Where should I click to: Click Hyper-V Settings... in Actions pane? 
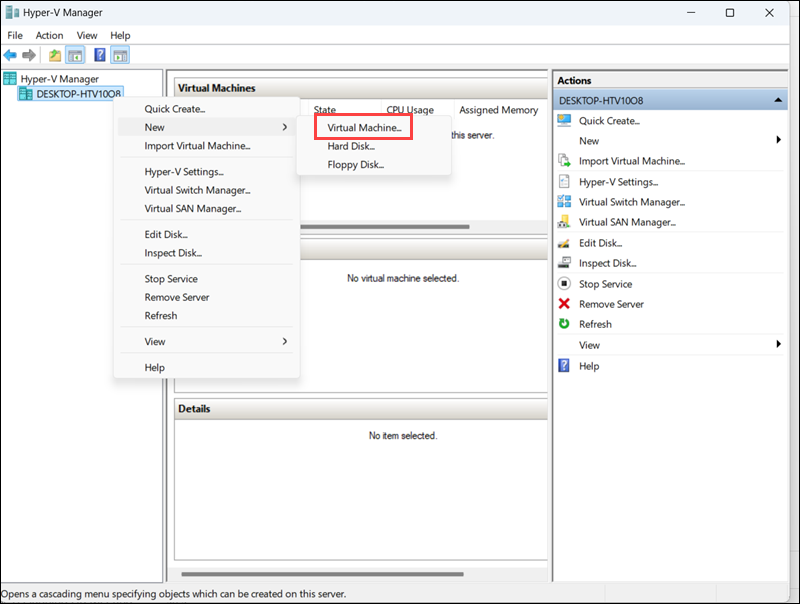(619, 182)
